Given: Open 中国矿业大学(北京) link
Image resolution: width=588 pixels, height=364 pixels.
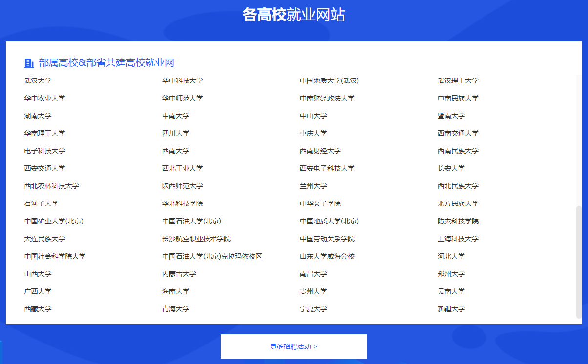Looking at the screenshot, I should point(54,221).
